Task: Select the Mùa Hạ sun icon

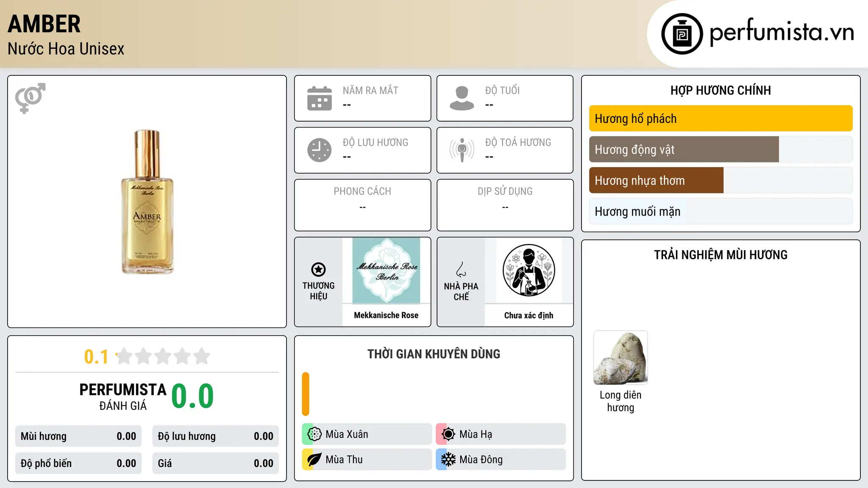Action: tap(448, 434)
